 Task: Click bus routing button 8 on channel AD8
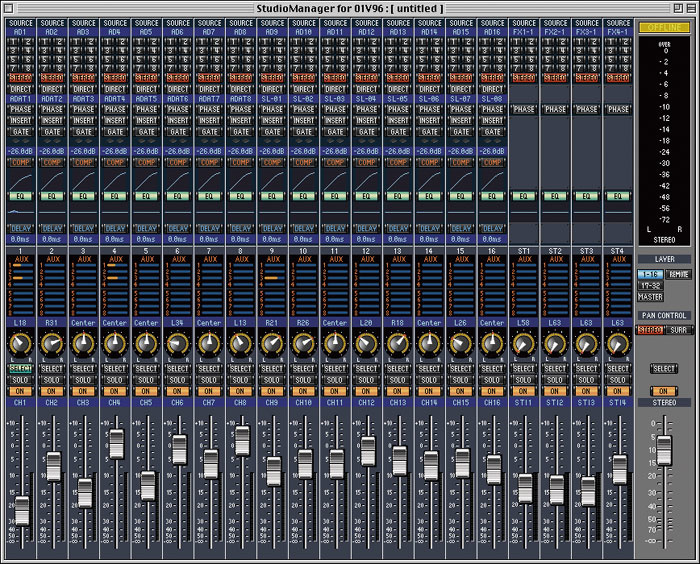pyautogui.click(x=248, y=67)
